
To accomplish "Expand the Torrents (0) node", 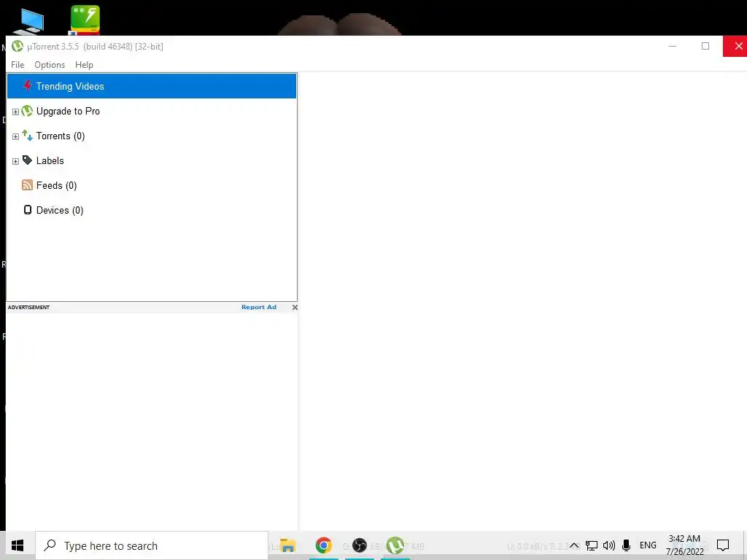I will [15, 136].
